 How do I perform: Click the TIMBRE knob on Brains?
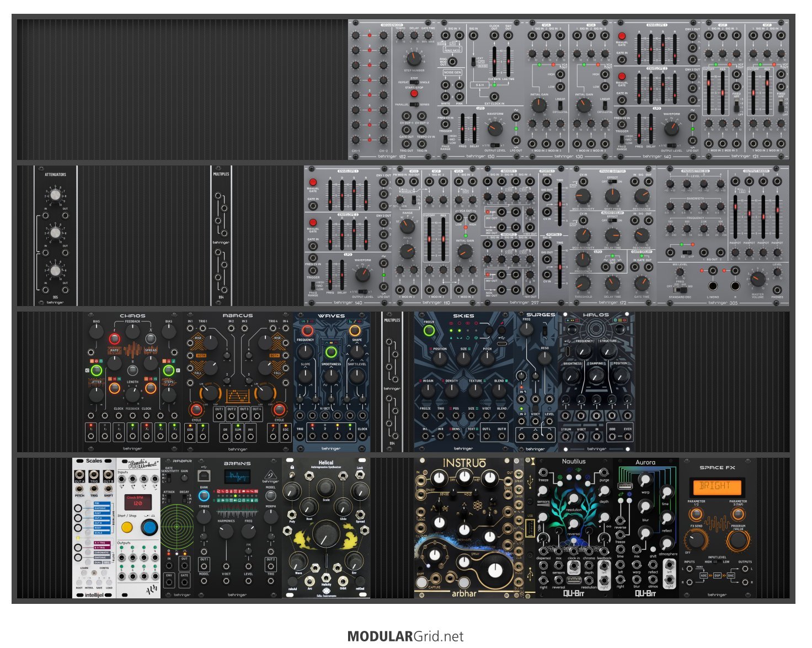click(204, 516)
